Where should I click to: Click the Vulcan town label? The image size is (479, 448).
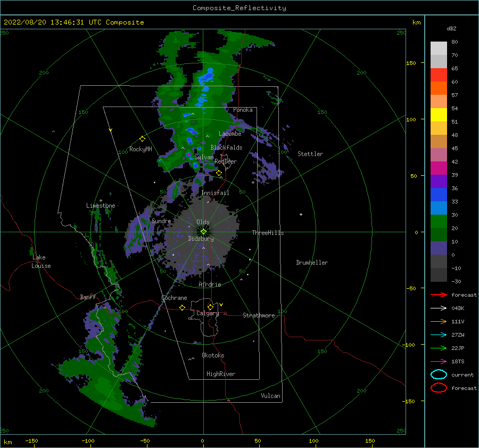270,396
